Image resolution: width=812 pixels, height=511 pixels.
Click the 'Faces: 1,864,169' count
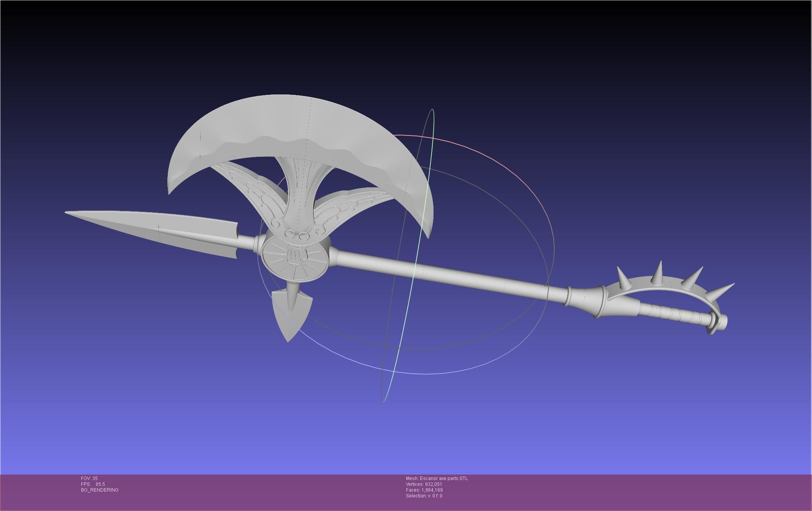[x=424, y=490]
